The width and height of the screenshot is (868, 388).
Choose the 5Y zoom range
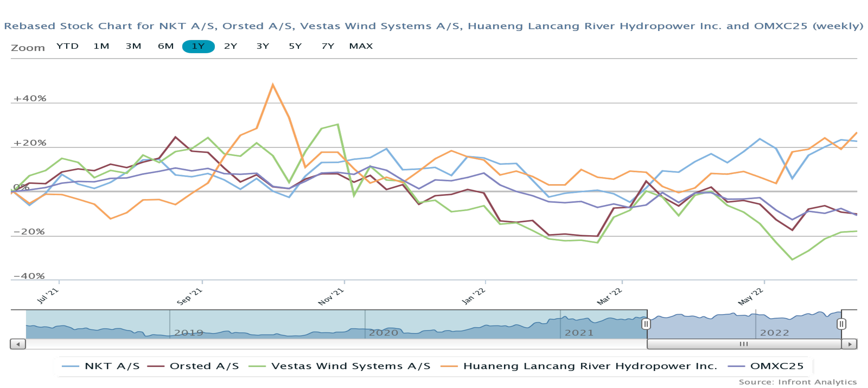pos(295,46)
